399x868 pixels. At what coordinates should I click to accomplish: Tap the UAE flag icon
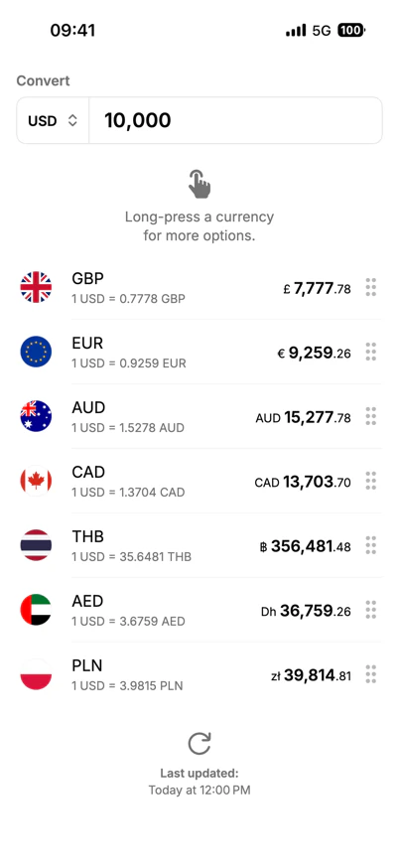pos(36,610)
